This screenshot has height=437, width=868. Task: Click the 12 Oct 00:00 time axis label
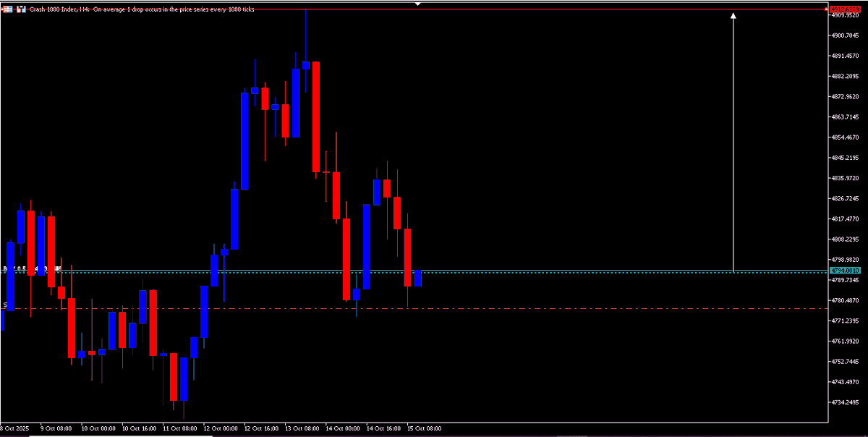[x=221, y=428]
